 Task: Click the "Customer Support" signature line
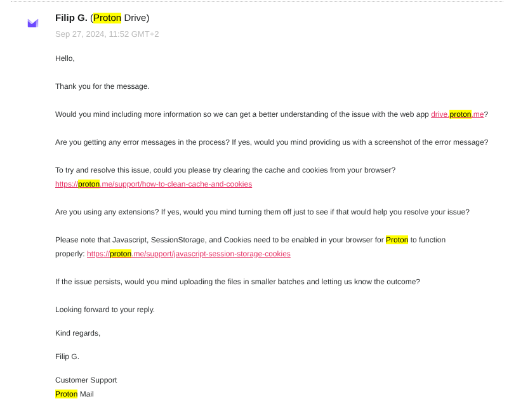pyautogui.click(x=86, y=380)
